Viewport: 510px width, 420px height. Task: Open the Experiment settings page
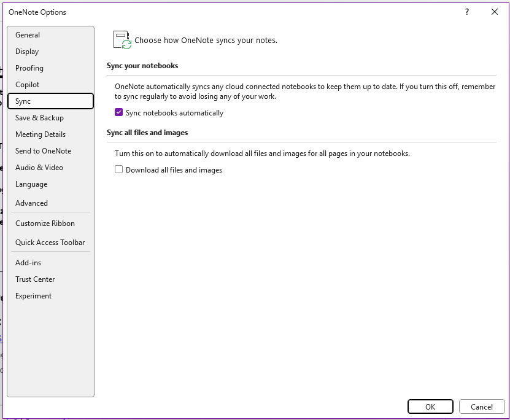(x=33, y=295)
